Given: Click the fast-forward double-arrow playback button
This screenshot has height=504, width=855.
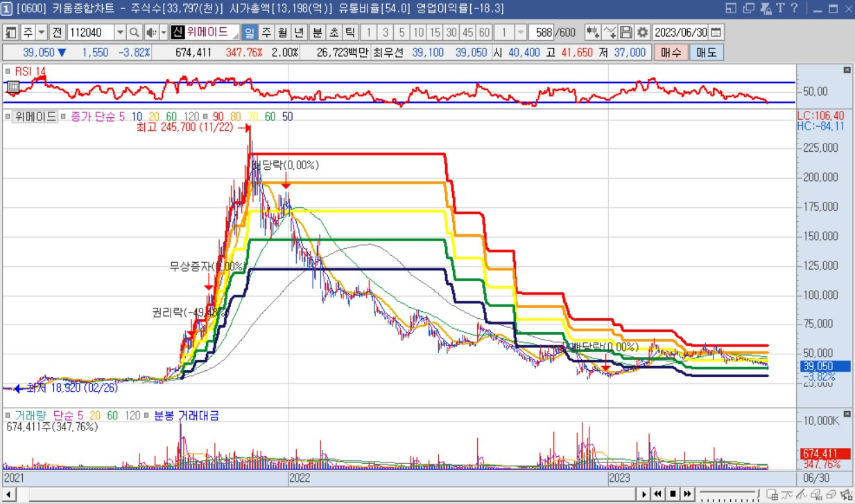Looking at the screenshot, I should (x=687, y=494).
